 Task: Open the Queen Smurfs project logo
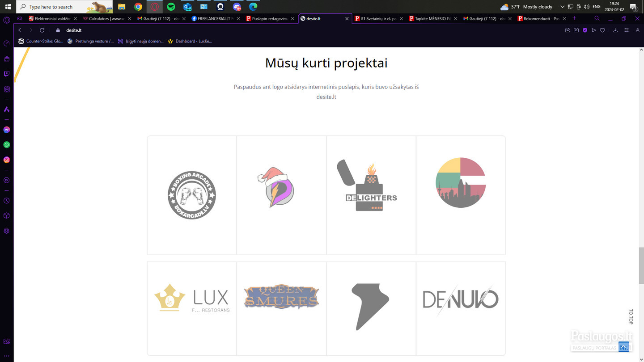point(281,296)
